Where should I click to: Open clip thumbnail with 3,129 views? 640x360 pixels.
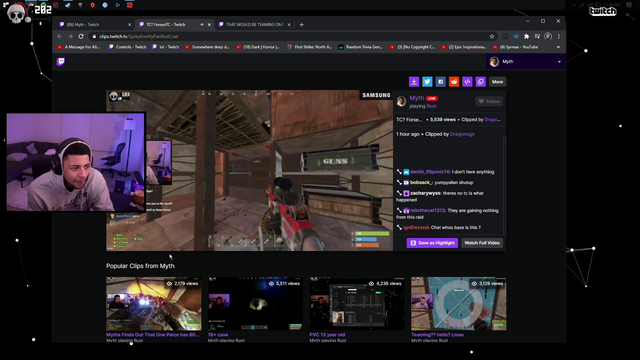459,304
